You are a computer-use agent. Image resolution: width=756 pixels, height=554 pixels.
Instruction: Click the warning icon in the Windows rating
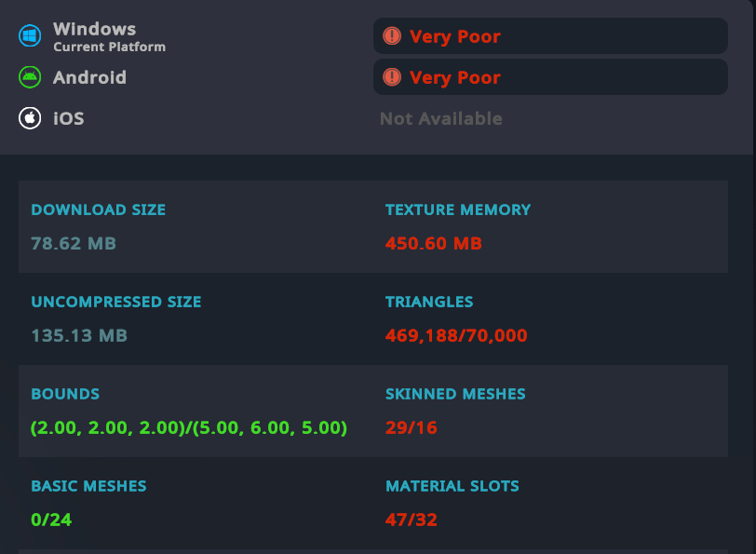(x=392, y=36)
